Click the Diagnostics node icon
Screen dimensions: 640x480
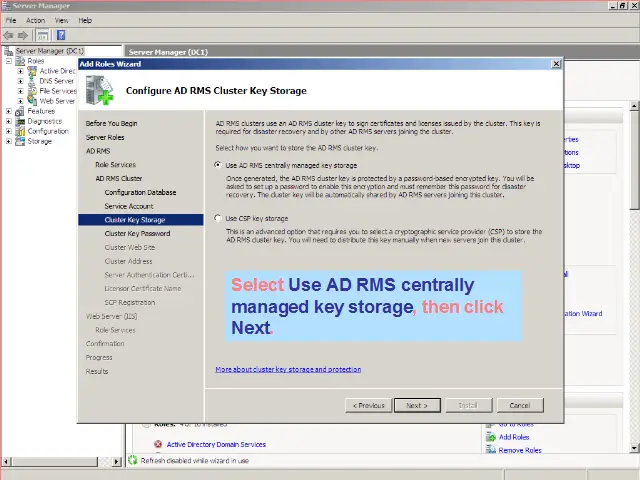[x=20, y=121]
